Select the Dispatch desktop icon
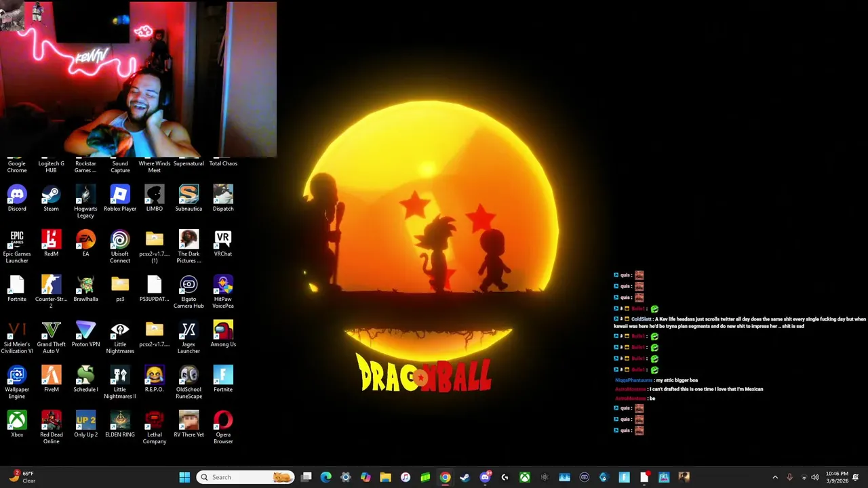868x488 pixels. click(x=223, y=198)
